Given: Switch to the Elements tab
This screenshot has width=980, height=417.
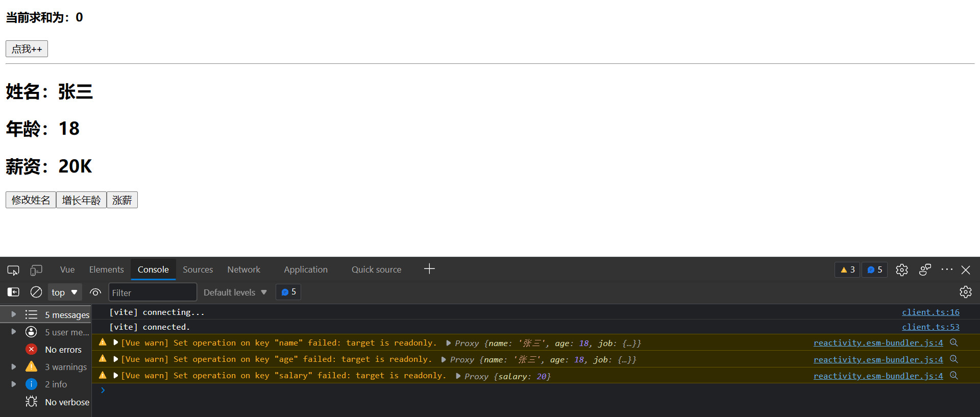Looking at the screenshot, I should [x=107, y=269].
